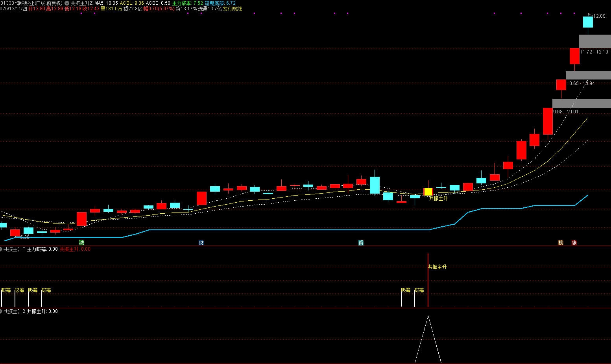611x364 pixels.
Task: Click the 5.38 low price label
Action: [25, 237]
